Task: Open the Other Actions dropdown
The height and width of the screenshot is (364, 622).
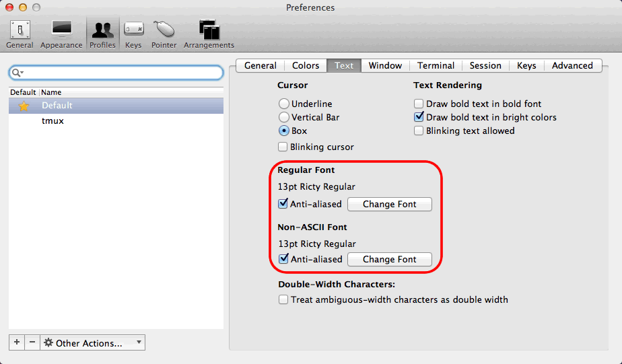Action: [92, 342]
